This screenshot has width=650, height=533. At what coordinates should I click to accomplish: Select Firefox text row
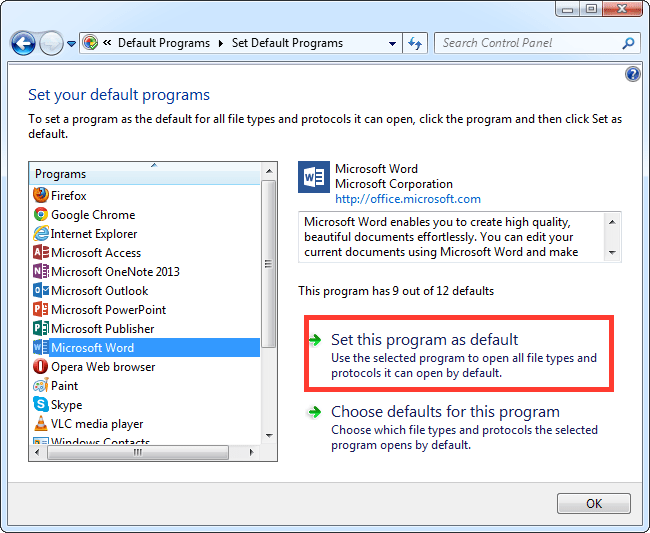68,196
